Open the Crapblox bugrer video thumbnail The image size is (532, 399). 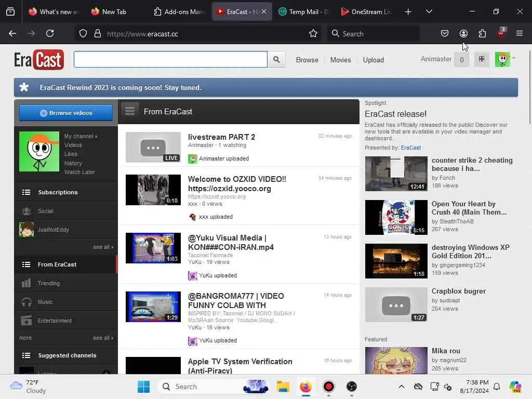396,304
